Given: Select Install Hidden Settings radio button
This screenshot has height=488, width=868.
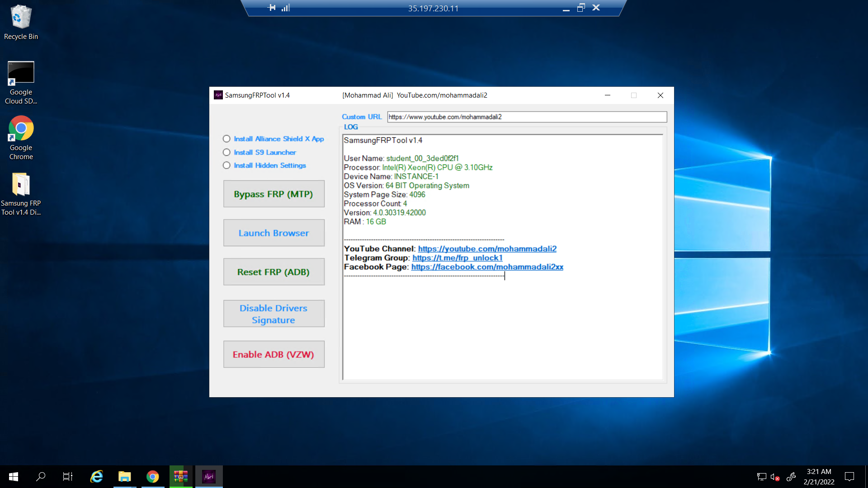Looking at the screenshot, I should pos(226,165).
